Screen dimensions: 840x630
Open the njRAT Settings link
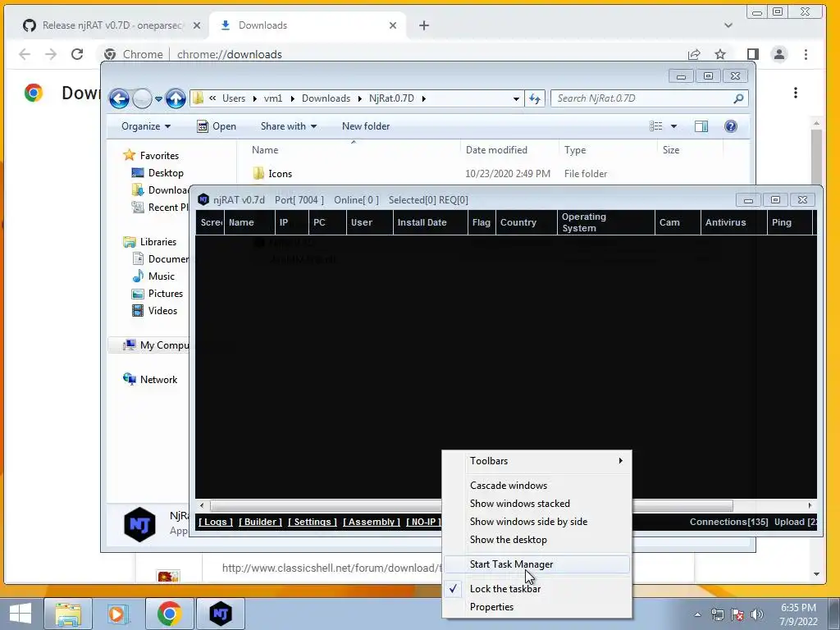click(x=313, y=522)
